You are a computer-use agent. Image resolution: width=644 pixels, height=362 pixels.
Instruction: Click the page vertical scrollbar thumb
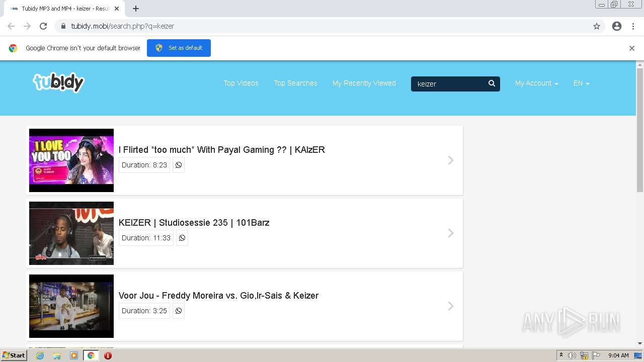click(640, 130)
